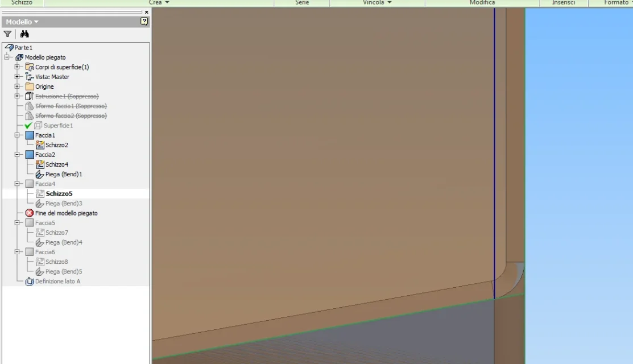Collapse the Faccia5 node

tap(17, 223)
